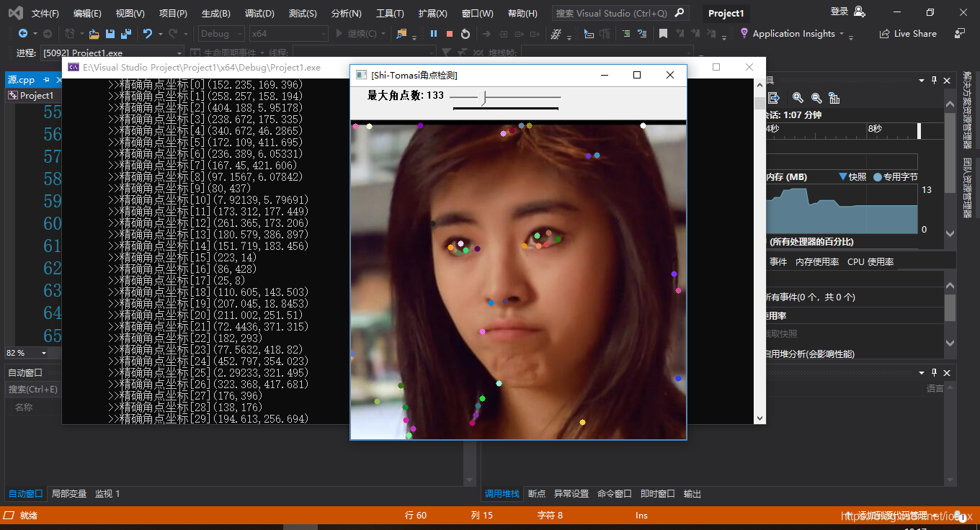The image size is (980, 530).
Task: Open the 团队资源管理器 side tab
Action: pos(967,188)
